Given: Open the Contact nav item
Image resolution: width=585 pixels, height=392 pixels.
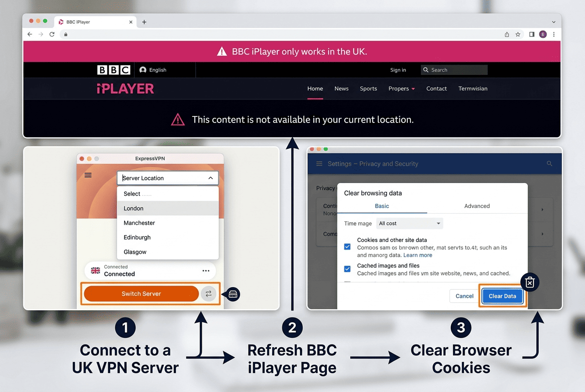Looking at the screenshot, I should point(436,89).
